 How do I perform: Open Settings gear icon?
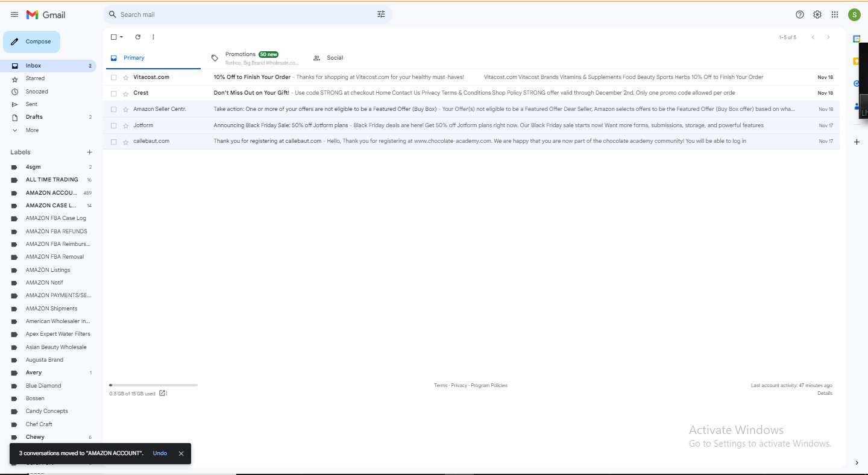[x=817, y=14]
